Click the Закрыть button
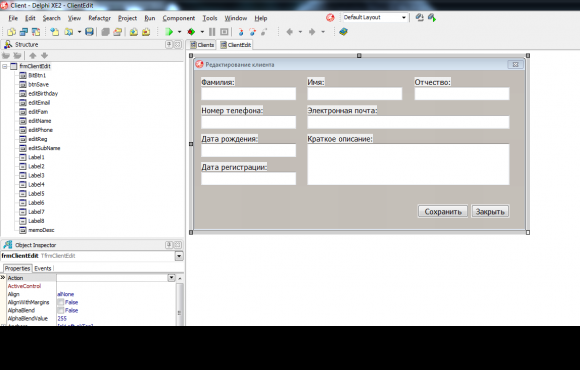The image size is (580, 370). 490,212
